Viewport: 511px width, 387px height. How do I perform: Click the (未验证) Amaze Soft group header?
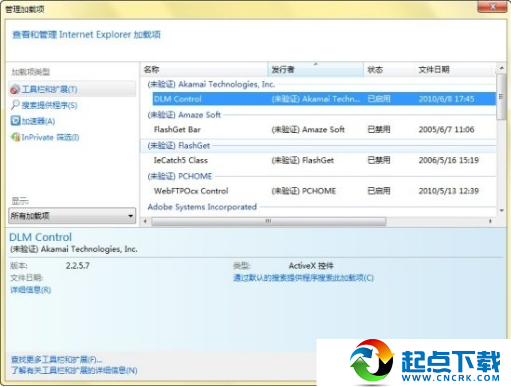point(184,115)
